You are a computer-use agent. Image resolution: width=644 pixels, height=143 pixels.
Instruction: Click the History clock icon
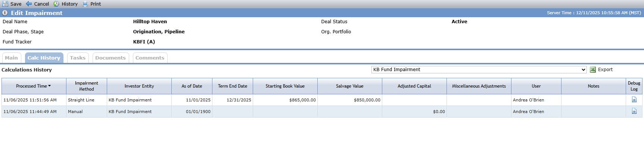click(56, 4)
